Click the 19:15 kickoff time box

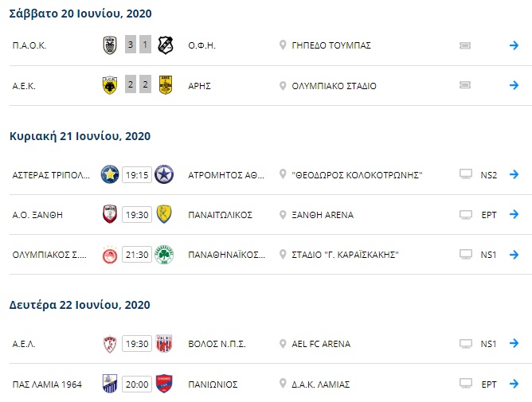tap(137, 174)
